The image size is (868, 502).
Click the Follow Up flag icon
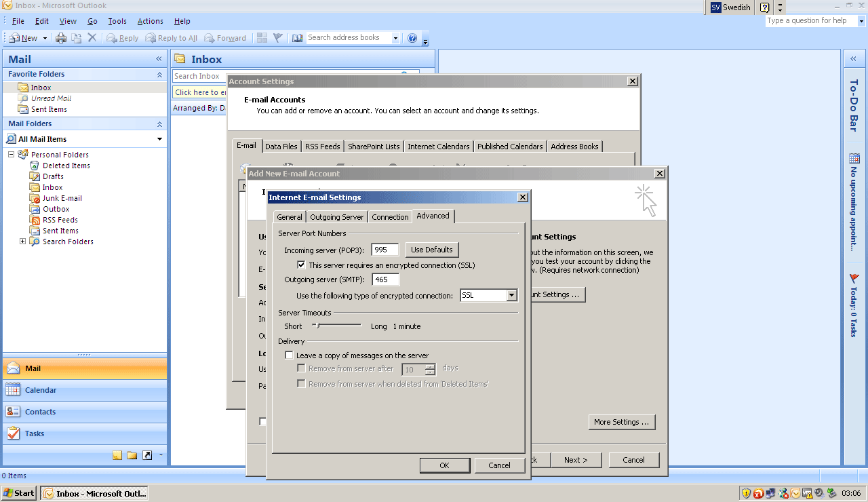click(x=278, y=38)
